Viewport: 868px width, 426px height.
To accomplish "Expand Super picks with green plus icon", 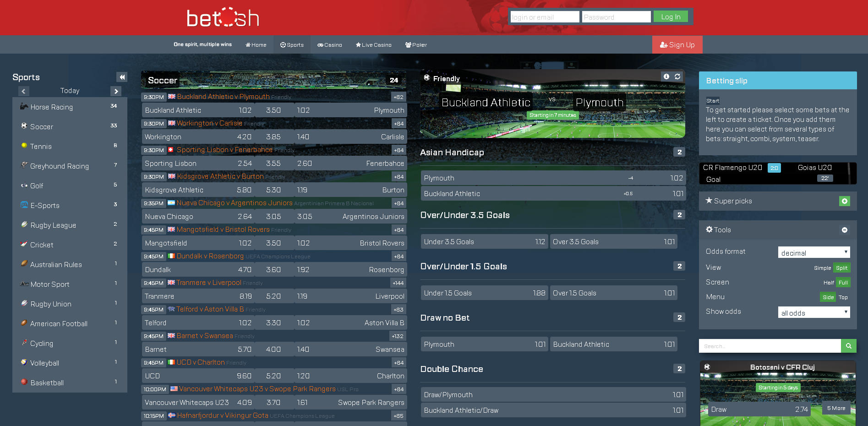I will pos(844,201).
